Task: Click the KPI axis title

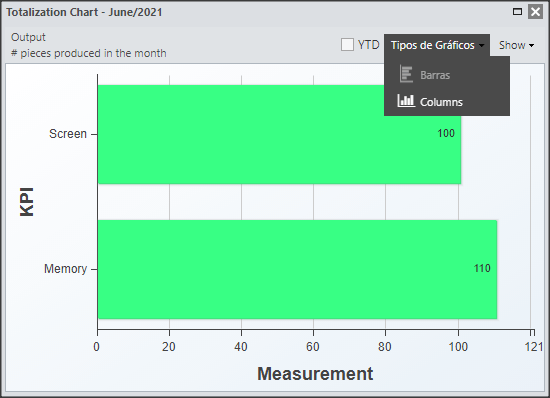Action: [27, 202]
